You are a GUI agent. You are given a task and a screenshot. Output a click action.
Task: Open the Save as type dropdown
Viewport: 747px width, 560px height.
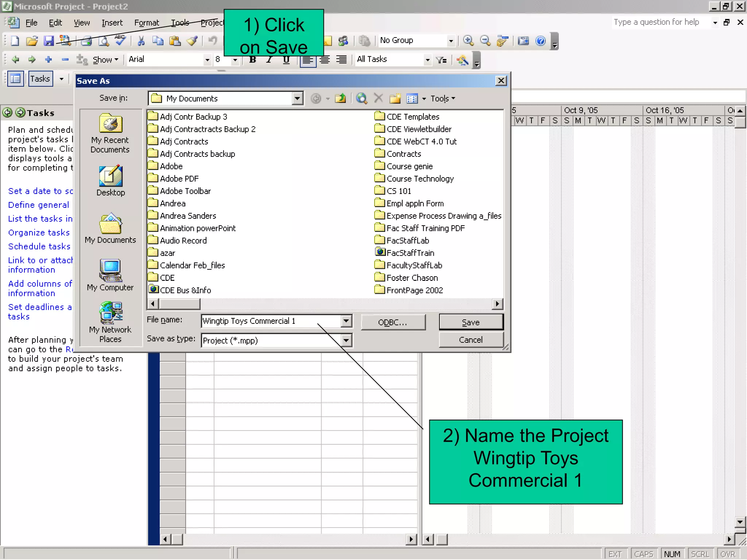pyautogui.click(x=346, y=341)
